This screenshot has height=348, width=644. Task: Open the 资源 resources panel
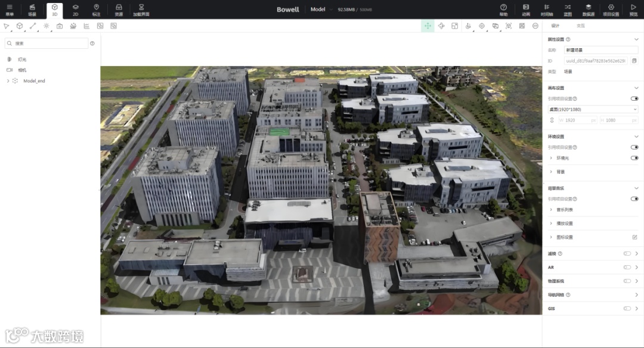coord(119,10)
